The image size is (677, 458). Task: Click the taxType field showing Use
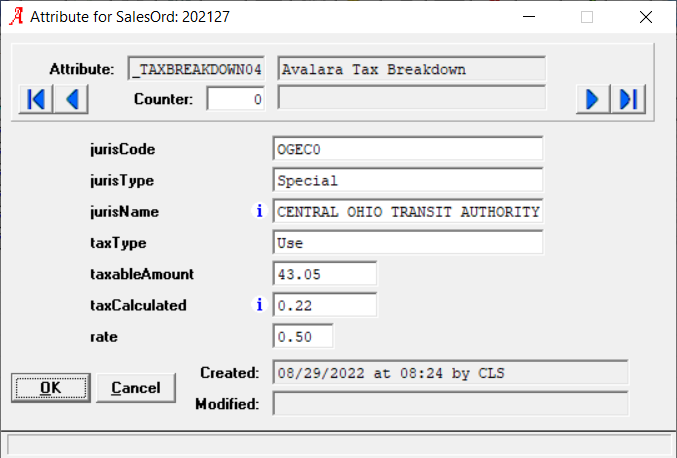tap(408, 243)
